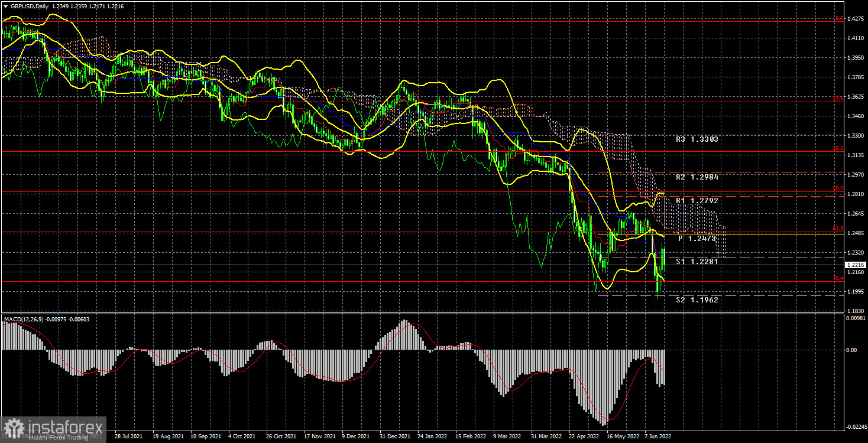Image resolution: width=868 pixels, height=443 pixels.
Task: Click the P 1.2473 pivot label
Action: pyautogui.click(x=697, y=239)
